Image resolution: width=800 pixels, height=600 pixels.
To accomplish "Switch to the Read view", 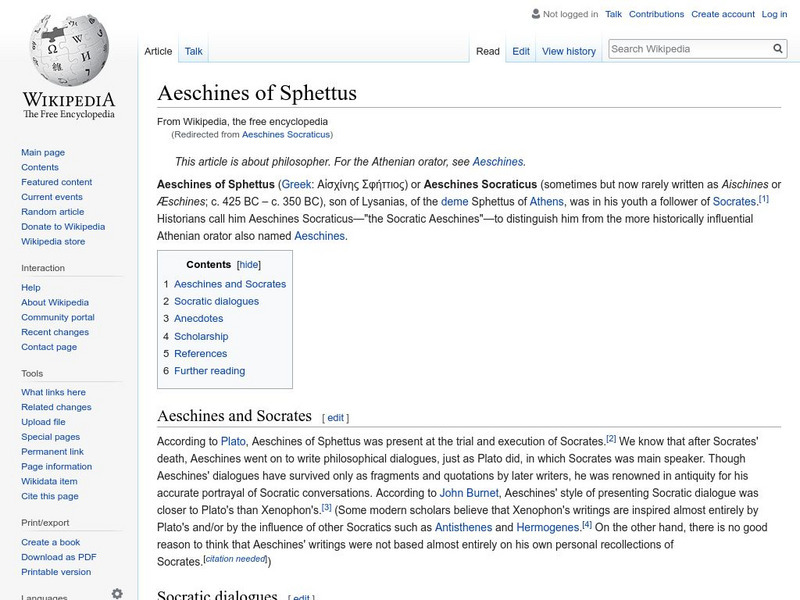I will point(487,50).
